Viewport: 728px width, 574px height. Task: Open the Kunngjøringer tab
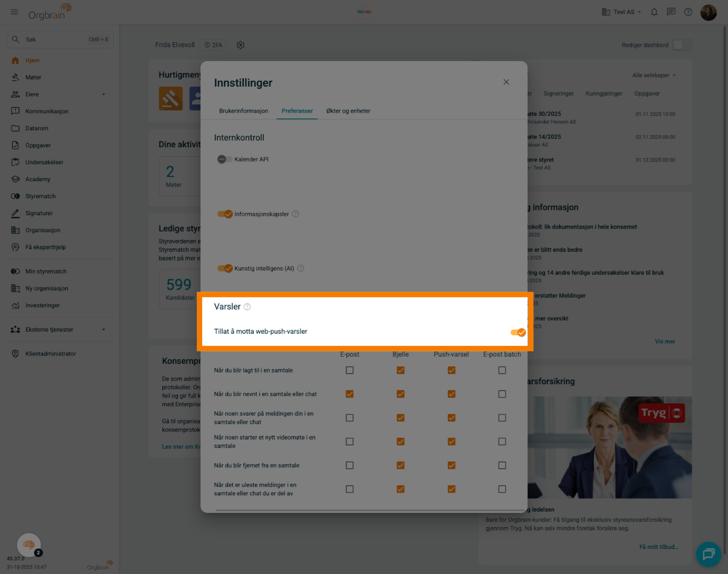point(604,94)
